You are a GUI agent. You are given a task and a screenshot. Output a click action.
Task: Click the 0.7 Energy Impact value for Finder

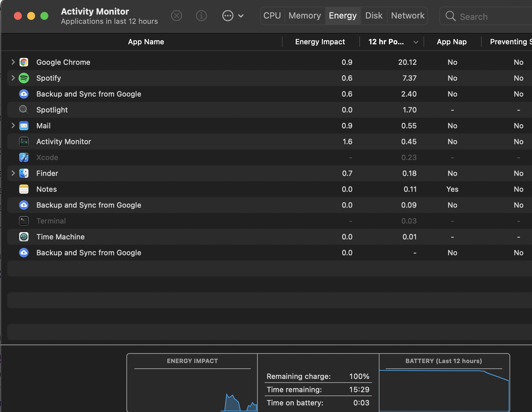[347, 173]
